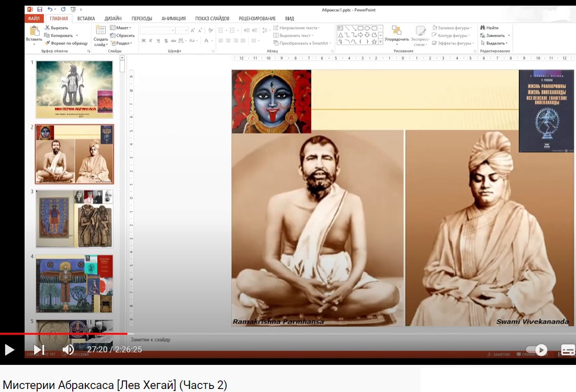Click the Вырезать cut icon

pyautogui.click(x=47, y=28)
